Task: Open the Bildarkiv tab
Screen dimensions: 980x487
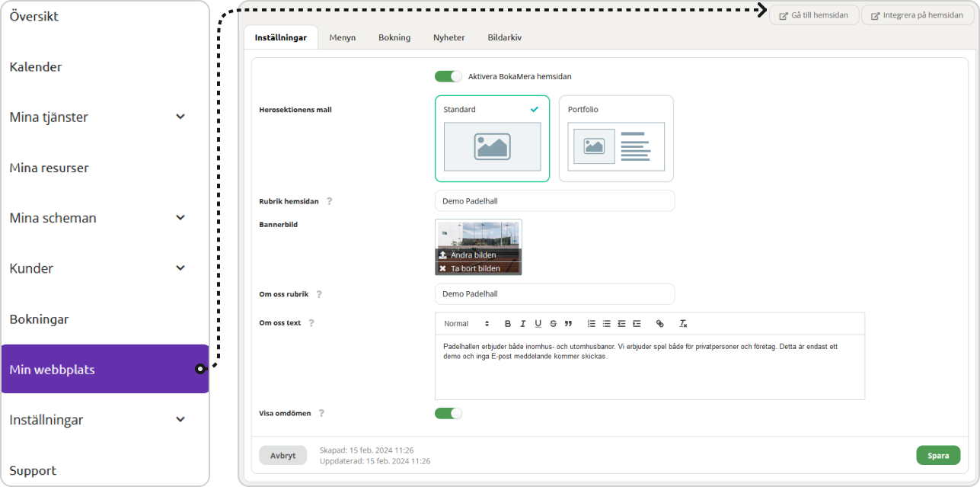Action: point(504,37)
